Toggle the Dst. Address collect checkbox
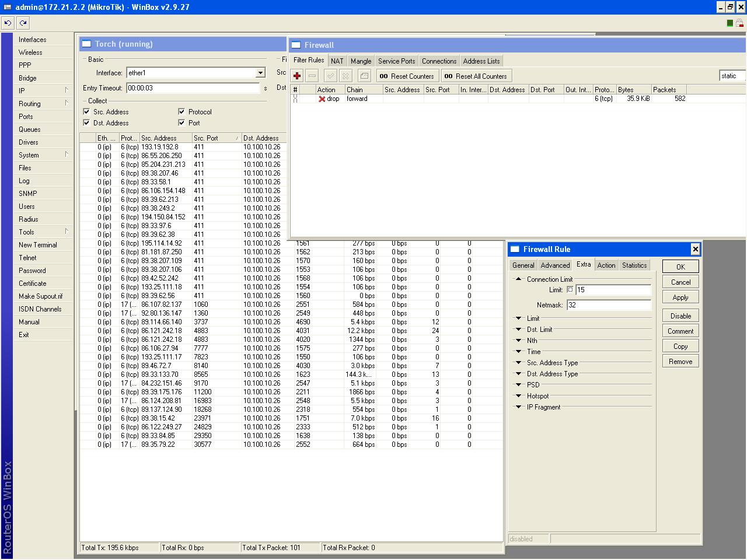Screen dimensions: 747x560 click(86, 123)
